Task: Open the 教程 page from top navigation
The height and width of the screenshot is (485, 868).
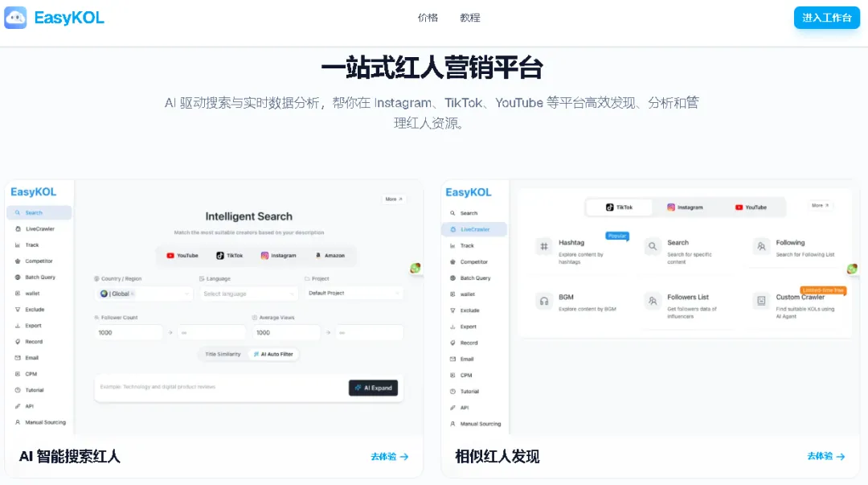Action: [470, 18]
